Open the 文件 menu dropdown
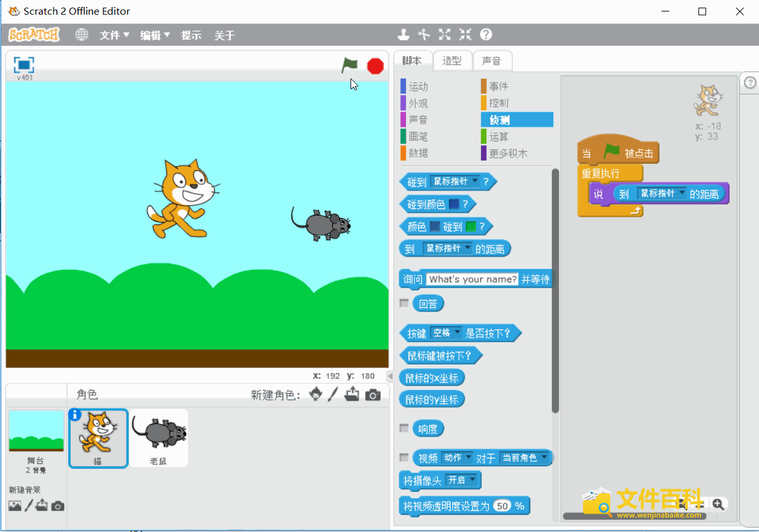 pyautogui.click(x=114, y=35)
